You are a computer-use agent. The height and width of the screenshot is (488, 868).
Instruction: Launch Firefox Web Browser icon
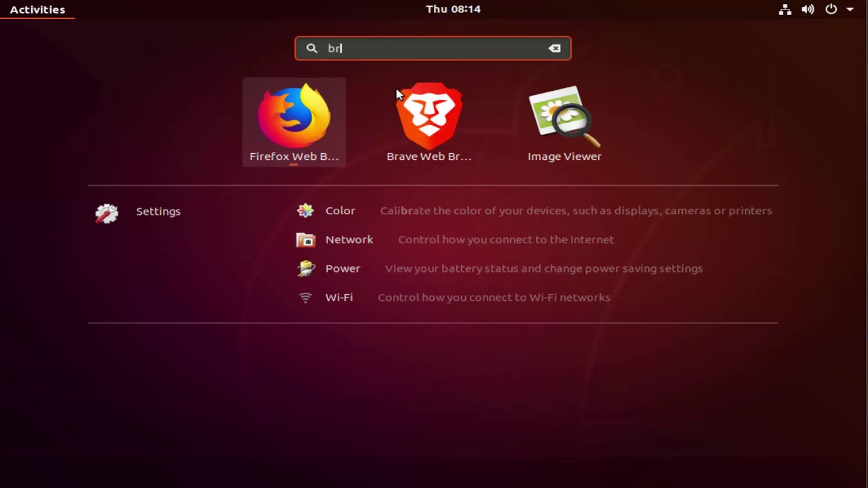coord(294,115)
